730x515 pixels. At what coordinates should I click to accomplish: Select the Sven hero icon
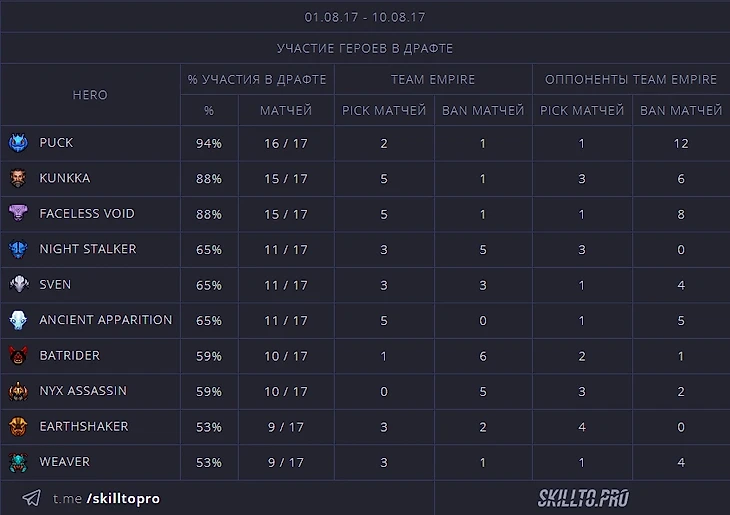pyautogui.click(x=19, y=285)
